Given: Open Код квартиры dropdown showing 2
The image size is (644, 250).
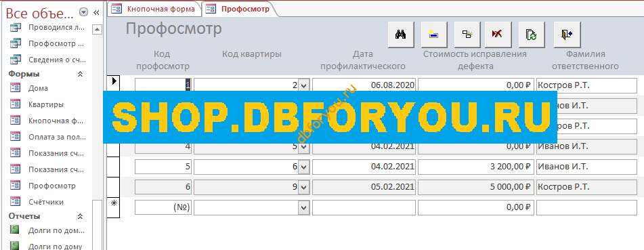Looking at the screenshot, I should coord(303,85).
